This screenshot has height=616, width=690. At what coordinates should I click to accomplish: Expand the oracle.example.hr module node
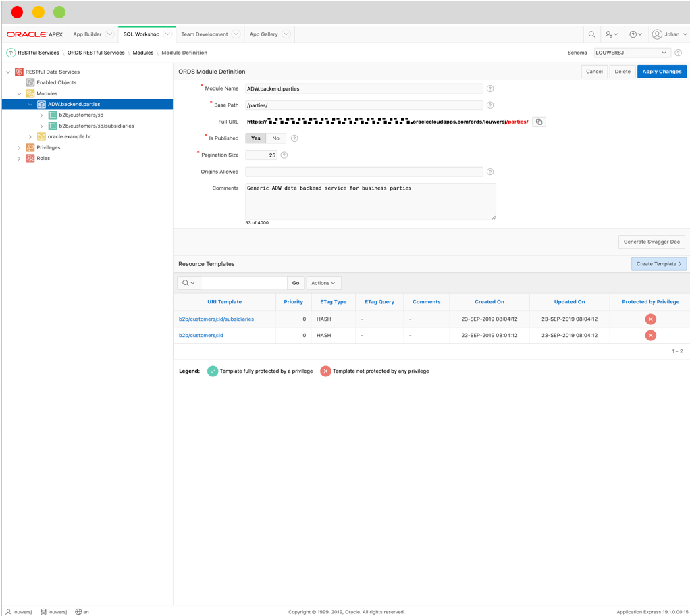[30, 136]
